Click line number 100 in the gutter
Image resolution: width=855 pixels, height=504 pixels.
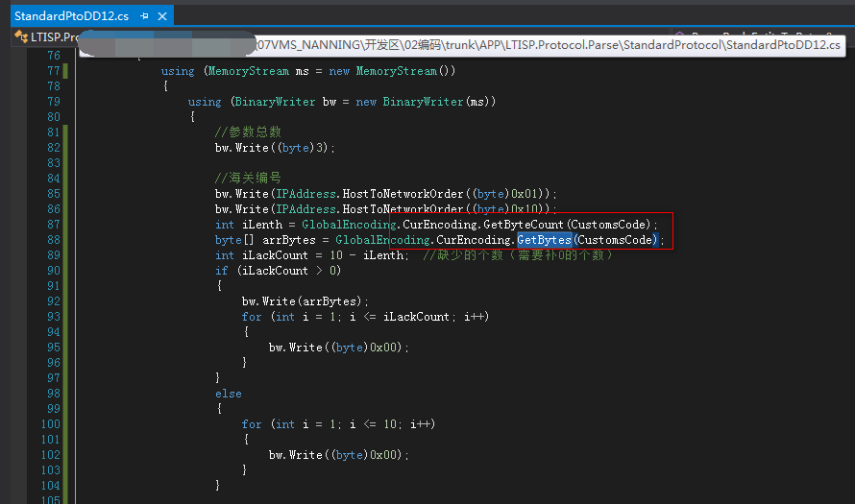51,424
